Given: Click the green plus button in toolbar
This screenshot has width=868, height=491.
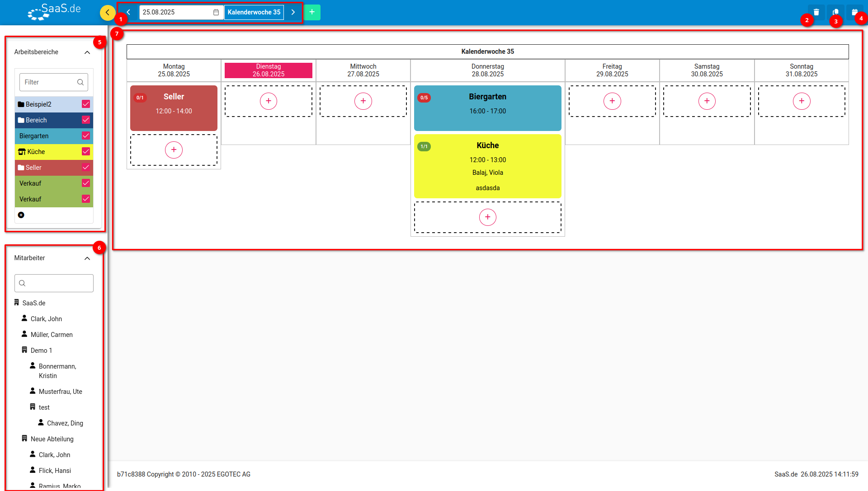Looking at the screenshot, I should click(312, 12).
